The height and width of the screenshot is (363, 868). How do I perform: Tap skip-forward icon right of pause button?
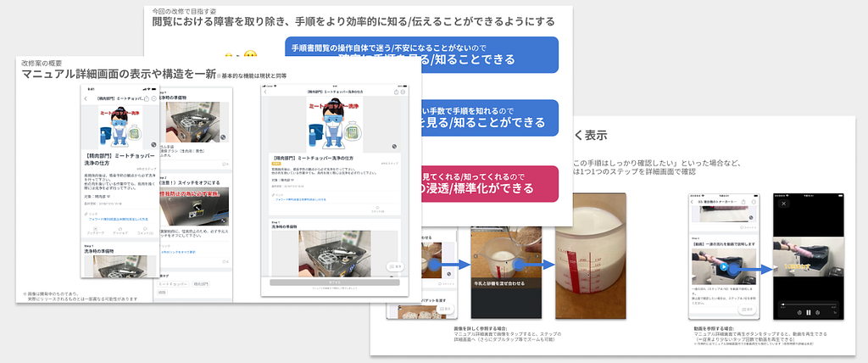pos(818,313)
